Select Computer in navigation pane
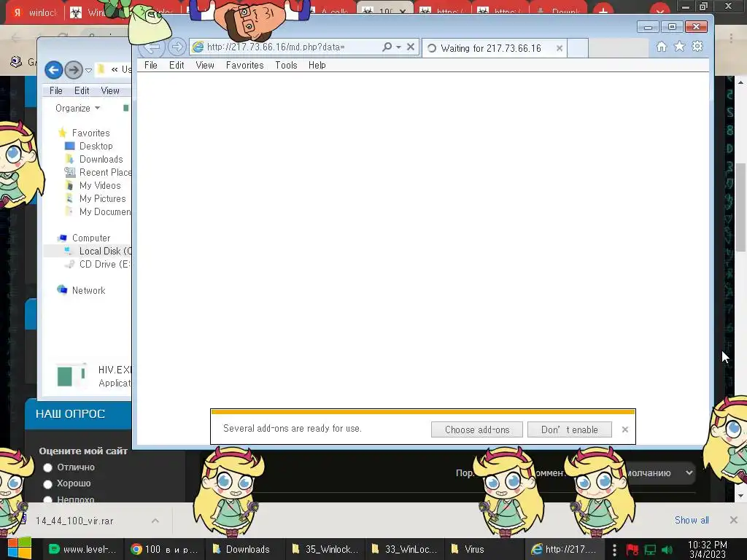747x560 pixels. coord(90,238)
